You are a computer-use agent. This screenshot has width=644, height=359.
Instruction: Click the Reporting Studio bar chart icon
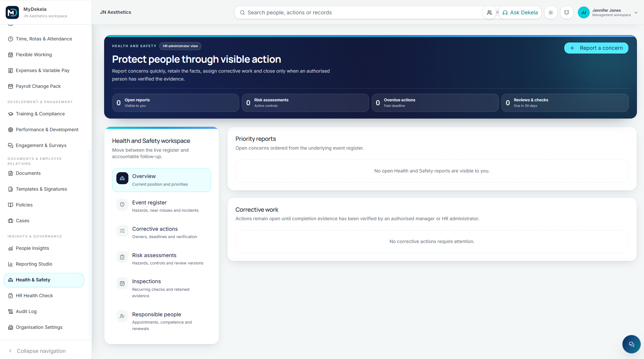coord(11,264)
